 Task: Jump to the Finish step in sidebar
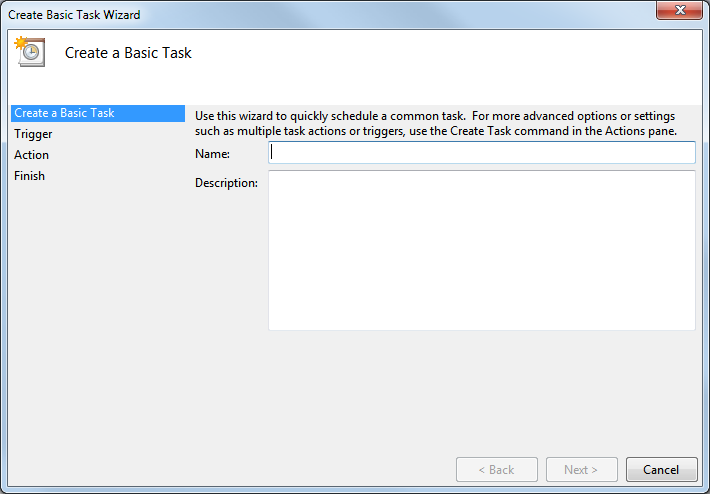tap(29, 176)
